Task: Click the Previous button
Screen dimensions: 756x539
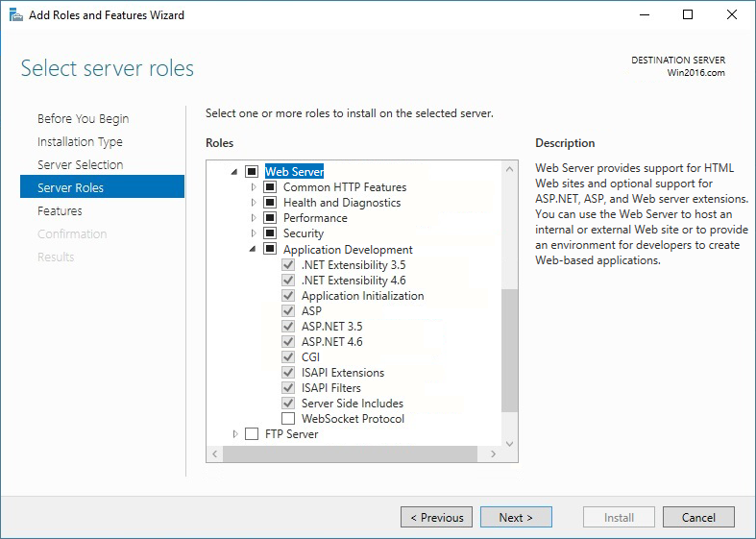Action: [x=436, y=517]
